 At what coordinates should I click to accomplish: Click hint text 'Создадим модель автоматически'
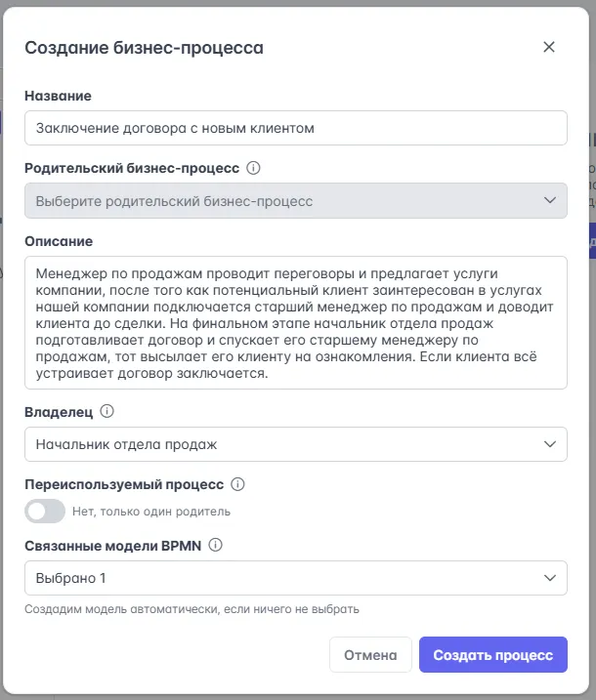click(192, 609)
